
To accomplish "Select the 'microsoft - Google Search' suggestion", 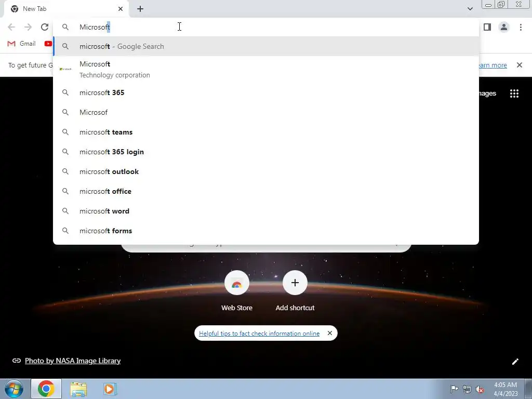I will point(266,46).
